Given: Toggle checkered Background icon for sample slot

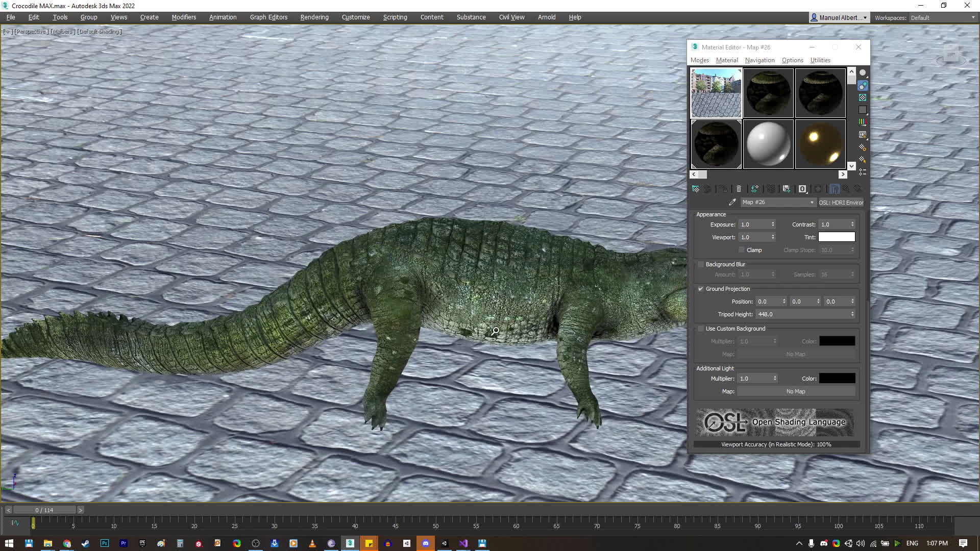Looking at the screenshot, I should [x=863, y=97].
